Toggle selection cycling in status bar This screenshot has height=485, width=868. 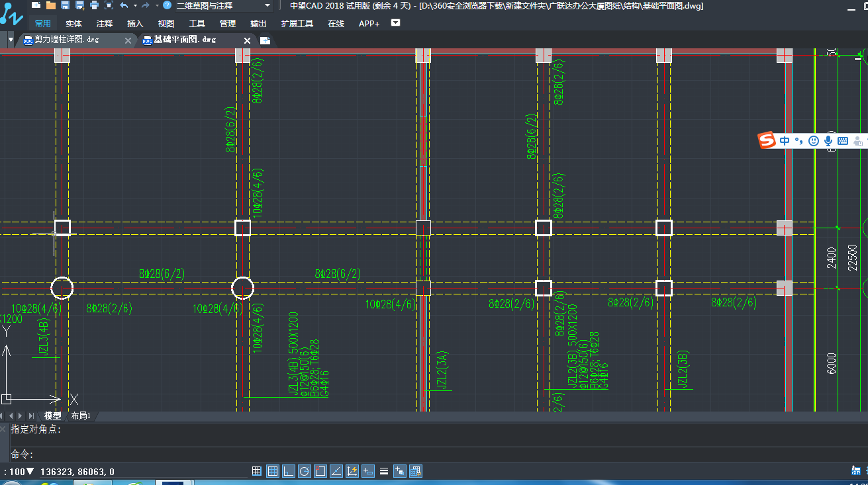(400, 471)
